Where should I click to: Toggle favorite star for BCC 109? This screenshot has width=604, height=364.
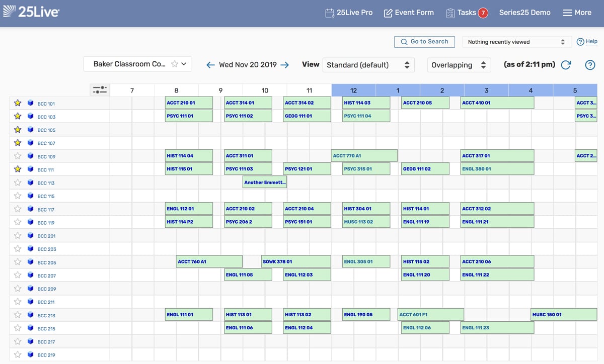coord(18,156)
